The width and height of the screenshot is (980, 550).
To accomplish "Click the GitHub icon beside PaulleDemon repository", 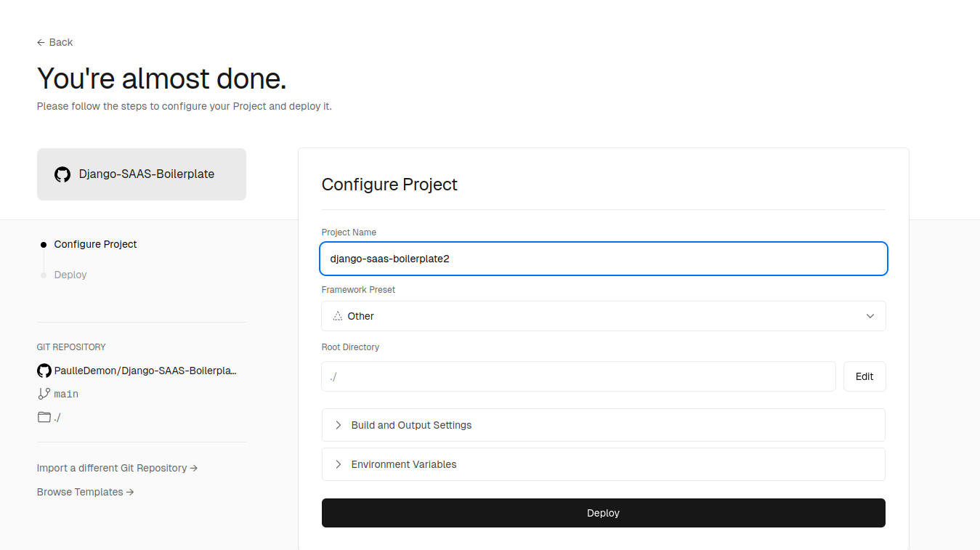I will coord(44,370).
